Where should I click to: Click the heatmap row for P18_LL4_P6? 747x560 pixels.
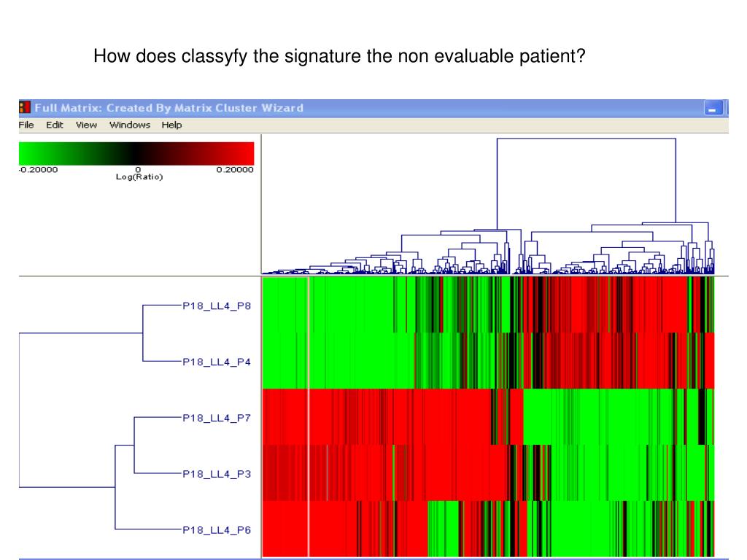pos(488,529)
